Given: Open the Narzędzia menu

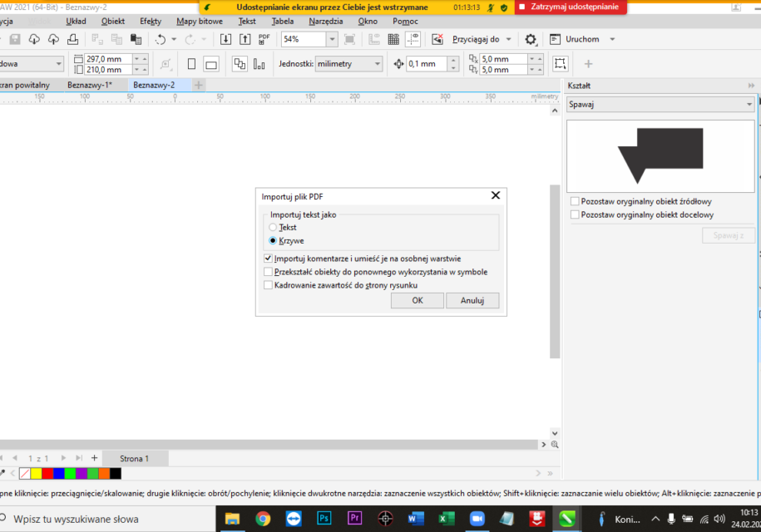Looking at the screenshot, I should pos(326,22).
